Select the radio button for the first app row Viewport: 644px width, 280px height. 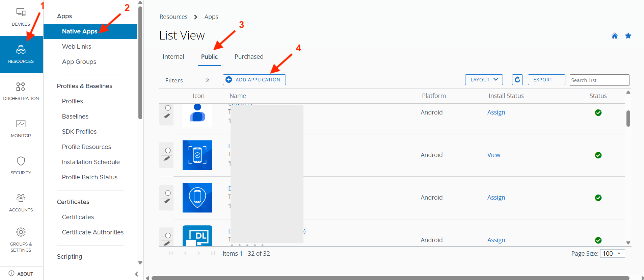click(168, 108)
